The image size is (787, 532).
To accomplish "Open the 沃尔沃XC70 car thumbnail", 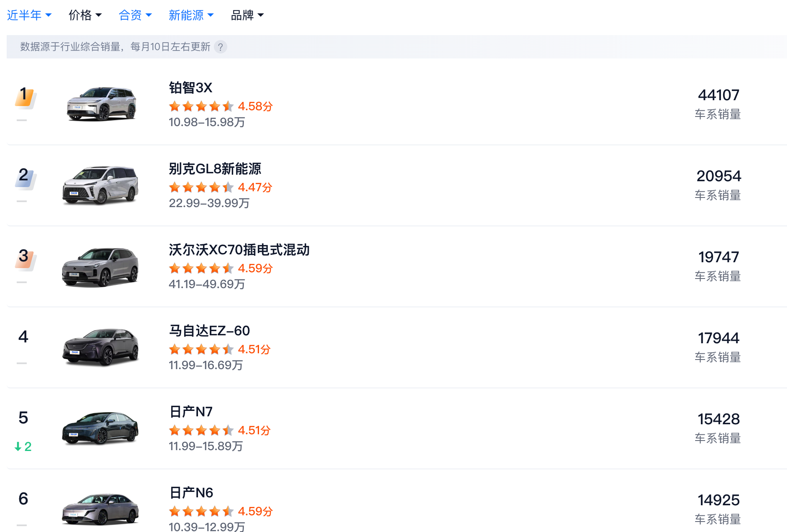I will coord(100,267).
